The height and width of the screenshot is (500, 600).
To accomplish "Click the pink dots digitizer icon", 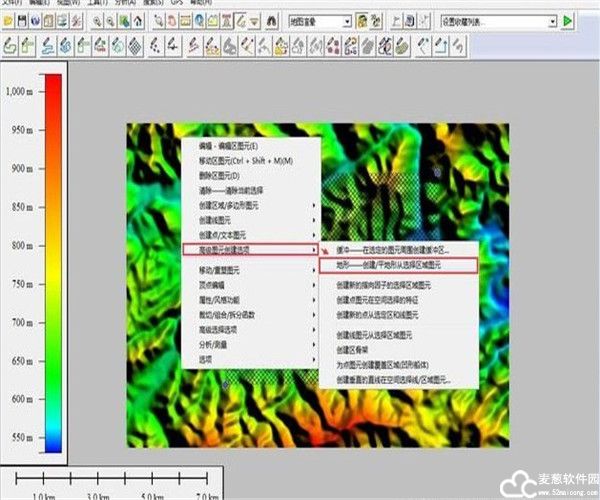I will click(x=334, y=46).
